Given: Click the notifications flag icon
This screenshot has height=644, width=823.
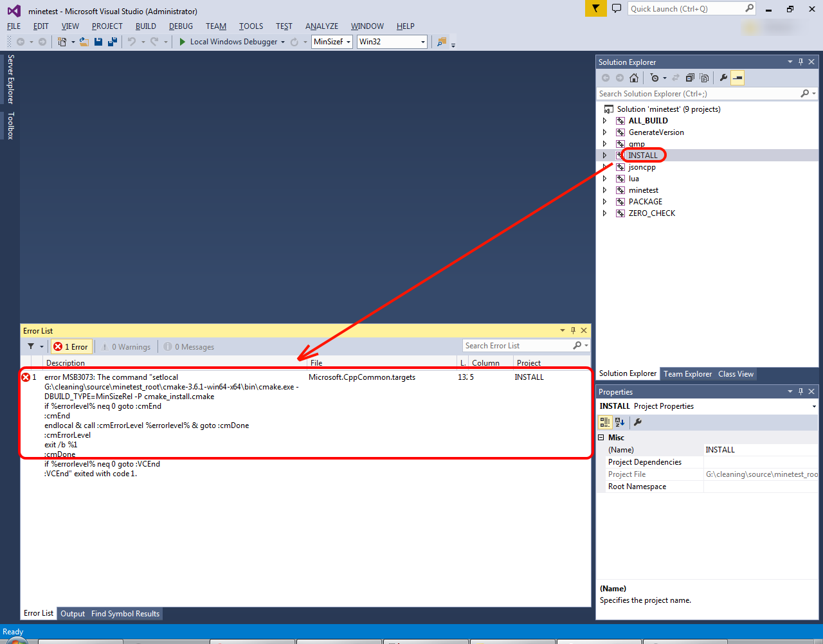Looking at the screenshot, I should (595, 8).
